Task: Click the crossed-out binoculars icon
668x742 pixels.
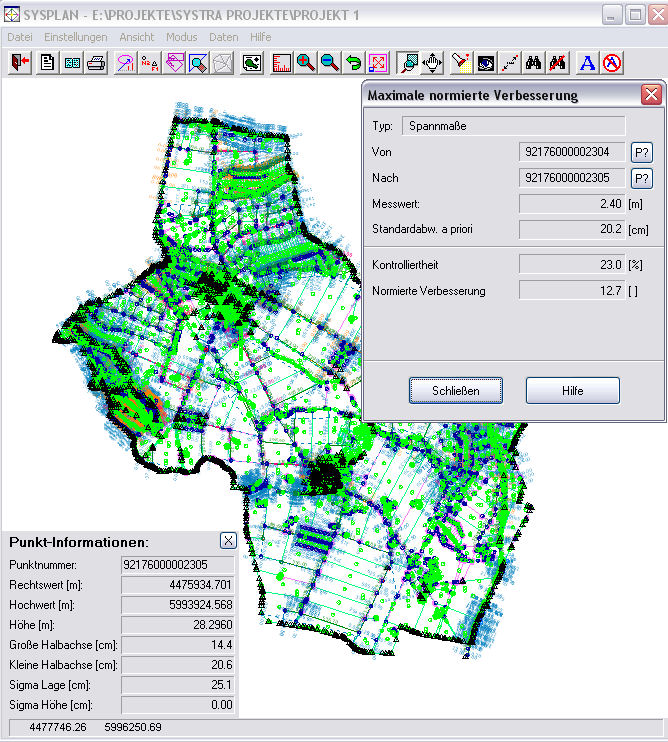Action: point(558,63)
